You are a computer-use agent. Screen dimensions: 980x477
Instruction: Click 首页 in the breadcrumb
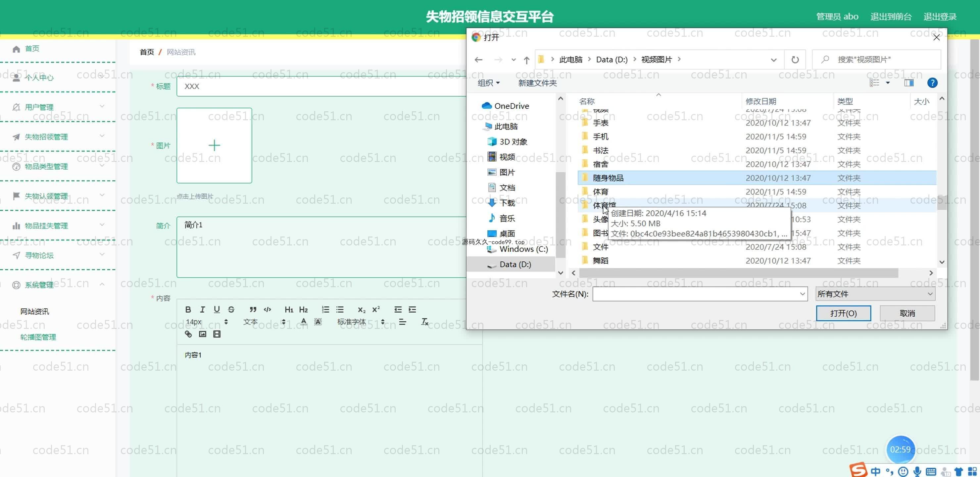(x=147, y=52)
